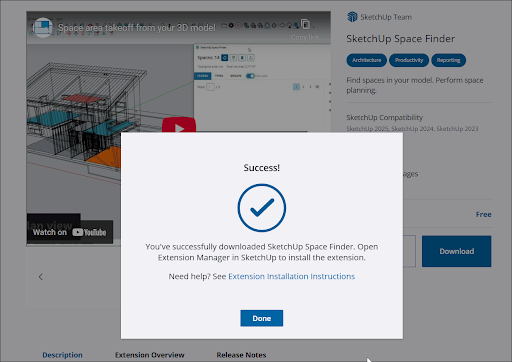The image size is (512, 362).
Task: Click the SketchUp Space Finder title
Action: [400, 39]
